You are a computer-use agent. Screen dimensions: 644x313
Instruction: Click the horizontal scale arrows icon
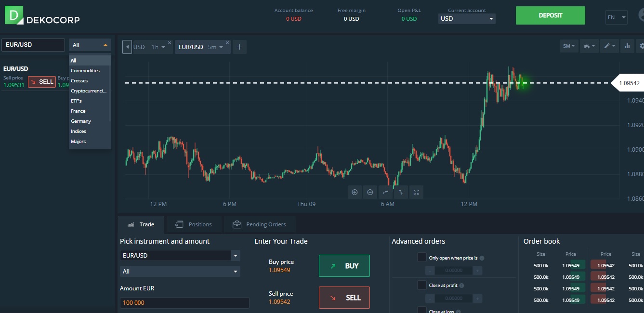click(385, 192)
